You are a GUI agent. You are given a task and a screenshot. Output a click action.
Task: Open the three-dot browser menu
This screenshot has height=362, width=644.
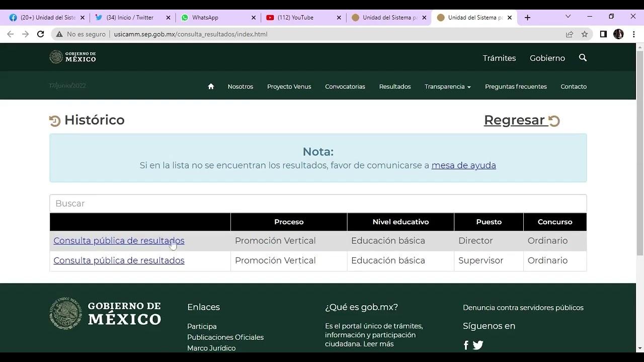633,34
